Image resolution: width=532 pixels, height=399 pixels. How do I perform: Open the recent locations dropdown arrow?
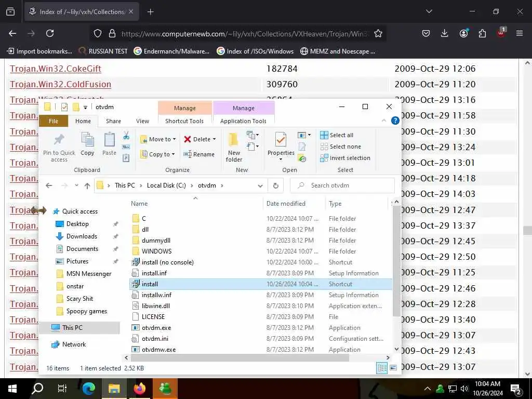(77, 185)
